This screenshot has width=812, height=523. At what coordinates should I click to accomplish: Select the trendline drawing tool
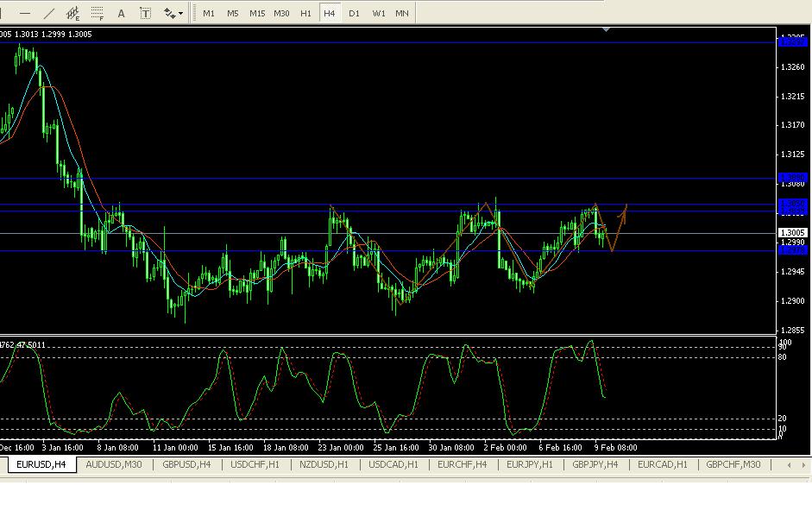49,13
